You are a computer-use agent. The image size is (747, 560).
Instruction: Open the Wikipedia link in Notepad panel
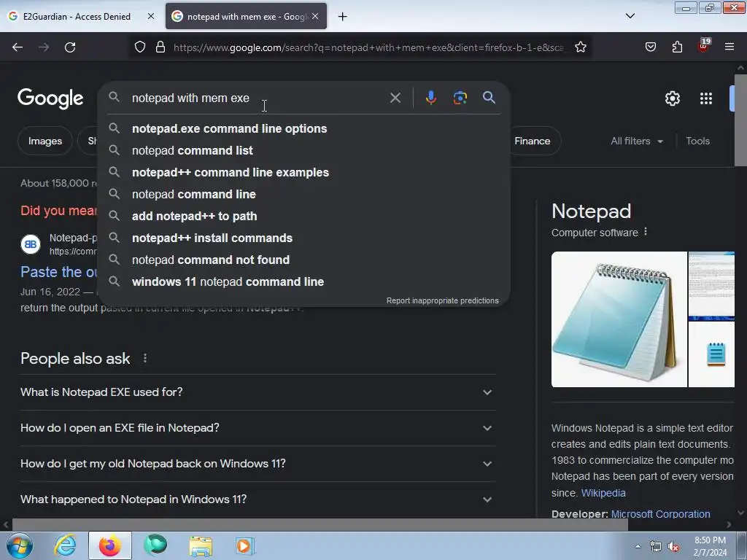click(603, 493)
